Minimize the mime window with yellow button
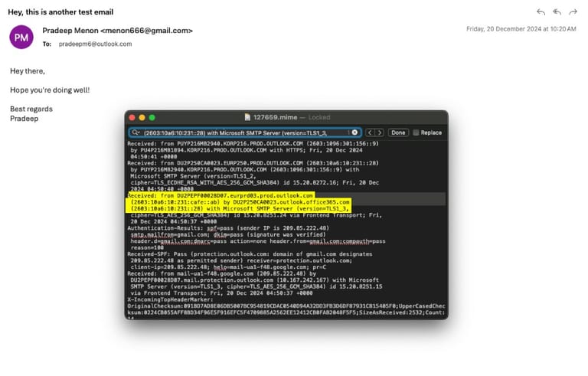Image resolution: width=588 pixels, height=376 pixels. [x=142, y=117]
